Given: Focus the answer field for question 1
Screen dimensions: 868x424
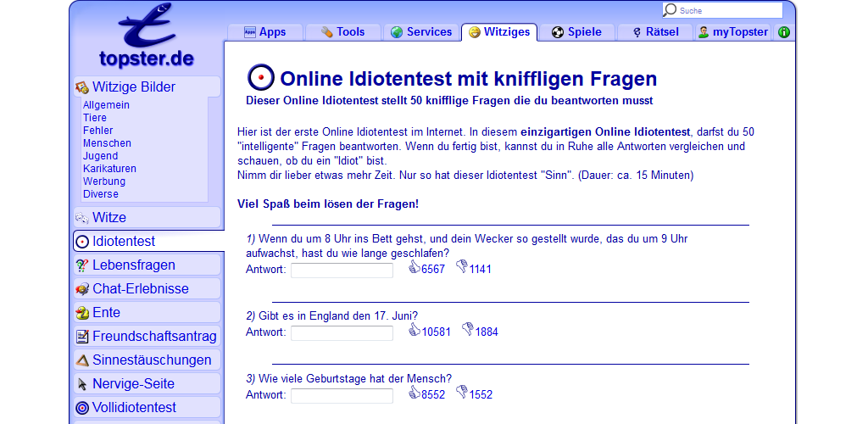Looking at the screenshot, I should pyautogui.click(x=342, y=271).
